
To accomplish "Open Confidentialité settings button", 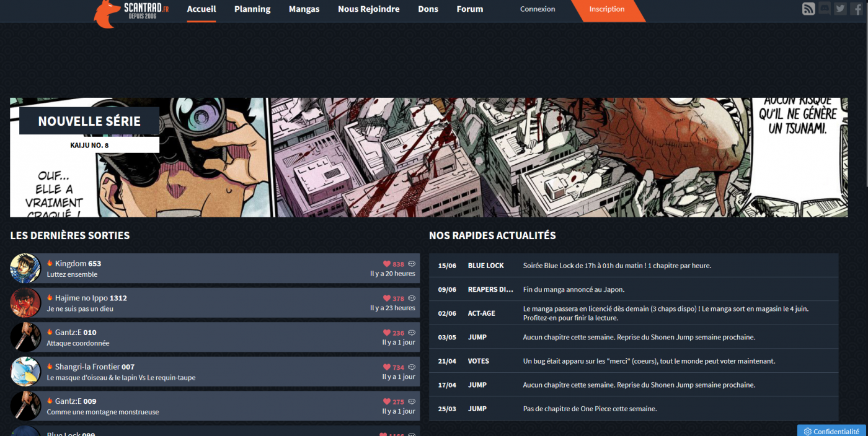I will point(831,431).
